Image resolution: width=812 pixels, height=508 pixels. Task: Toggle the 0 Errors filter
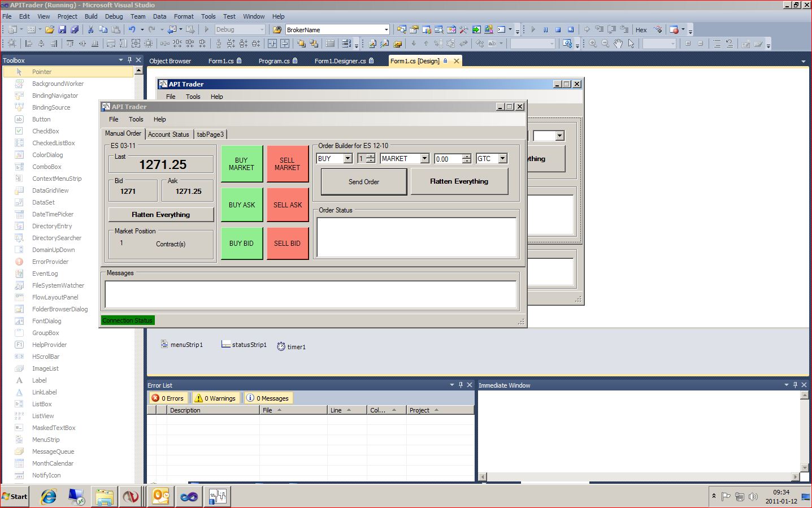pyautogui.click(x=168, y=398)
